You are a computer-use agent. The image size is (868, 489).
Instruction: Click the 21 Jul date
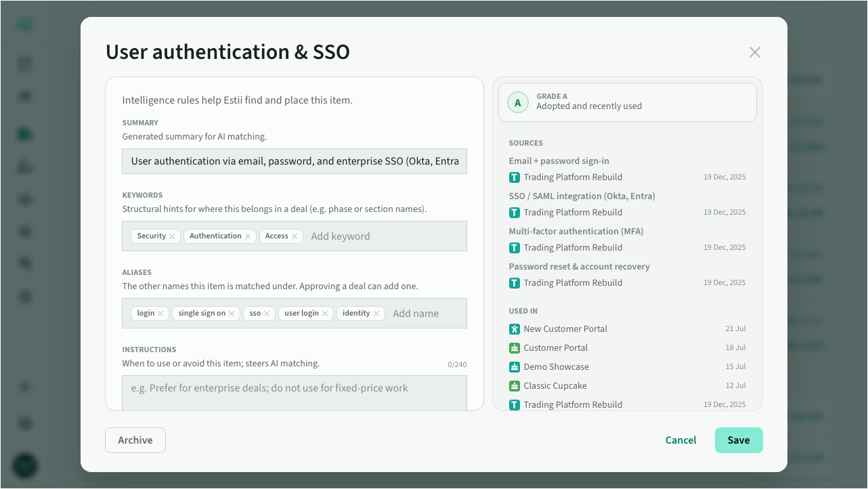pyautogui.click(x=735, y=329)
